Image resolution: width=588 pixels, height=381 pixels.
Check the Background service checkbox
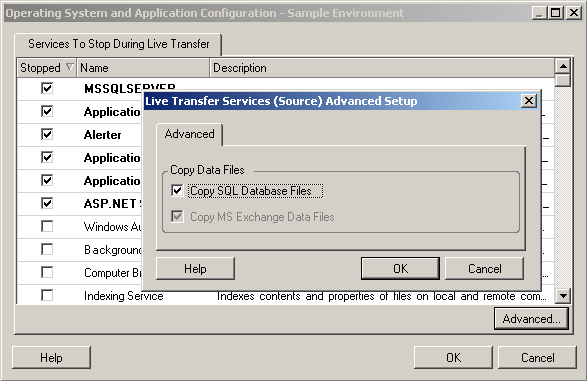[47, 249]
